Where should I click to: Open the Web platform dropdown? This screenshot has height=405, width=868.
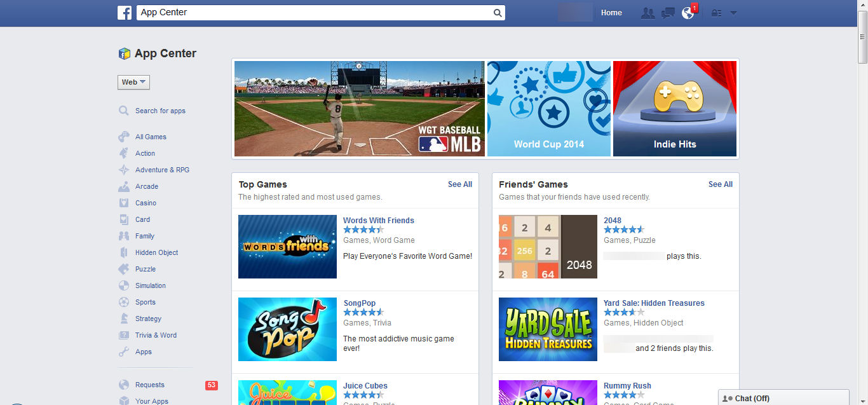point(133,82)
